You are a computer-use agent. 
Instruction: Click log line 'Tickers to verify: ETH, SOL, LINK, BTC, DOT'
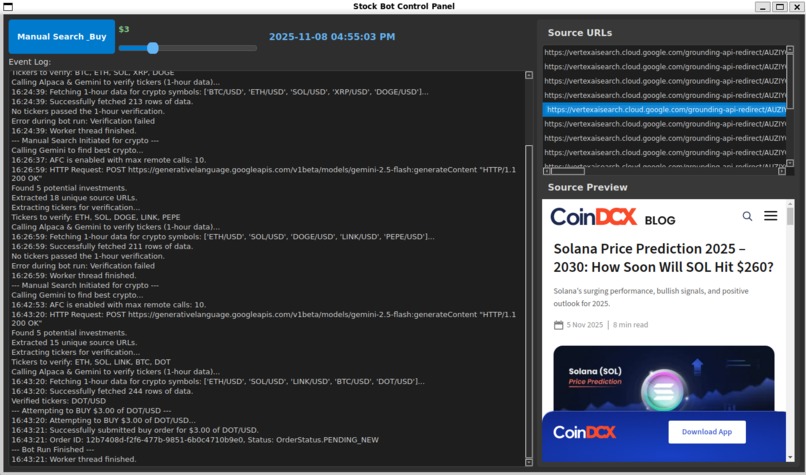point(91,362)
